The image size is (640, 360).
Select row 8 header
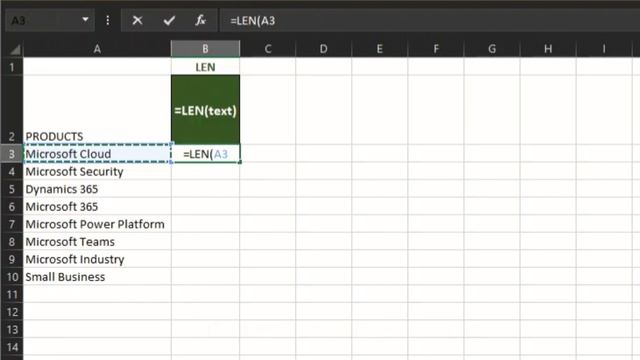[12, 242]
